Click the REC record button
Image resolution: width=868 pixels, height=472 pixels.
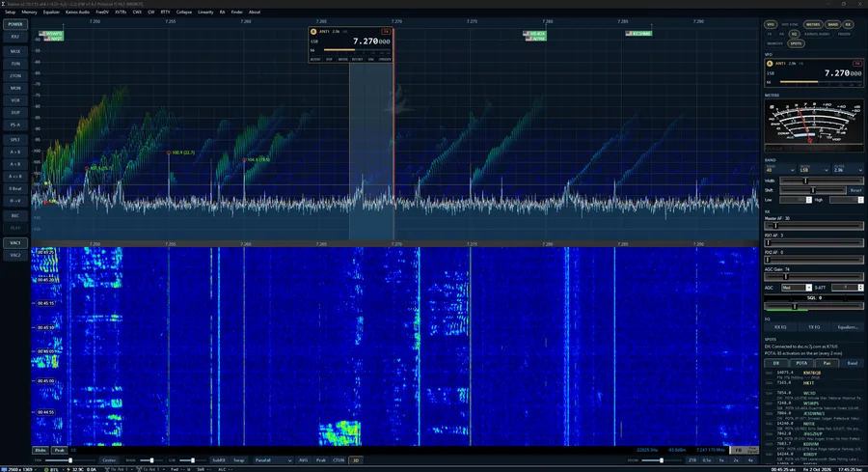coord(15,215)
